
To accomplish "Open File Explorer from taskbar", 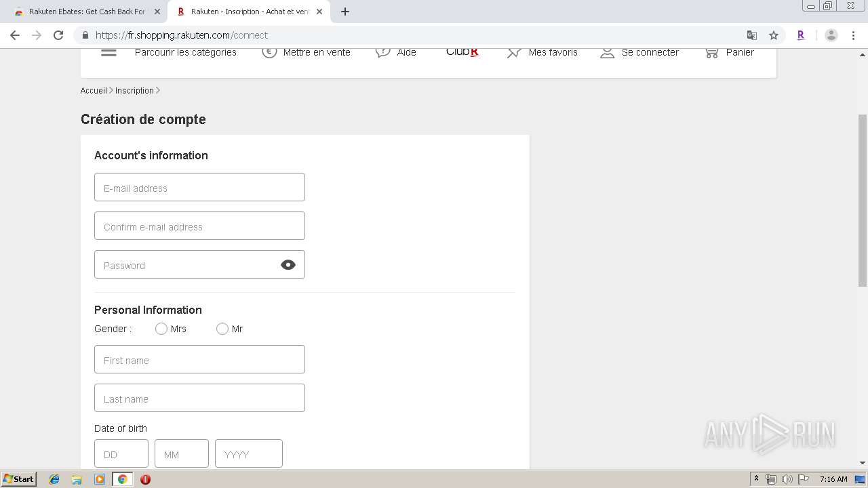I will coord(77,479).
